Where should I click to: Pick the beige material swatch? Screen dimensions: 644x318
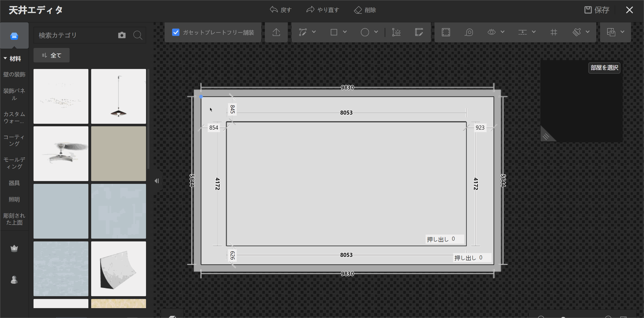tap(119, 154)
